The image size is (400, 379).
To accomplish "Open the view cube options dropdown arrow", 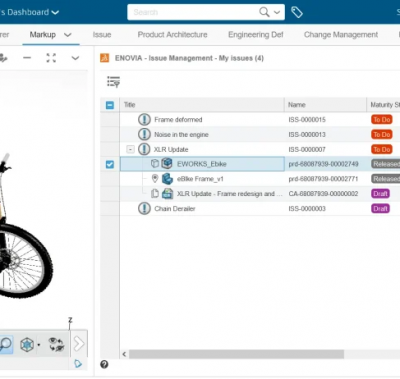I will (x=39, y=345).
